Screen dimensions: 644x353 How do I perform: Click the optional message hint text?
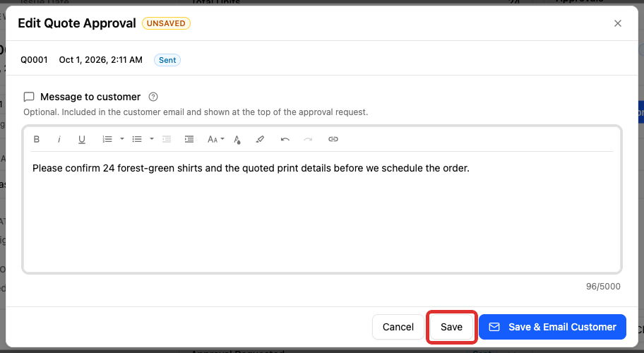point(196,112)
